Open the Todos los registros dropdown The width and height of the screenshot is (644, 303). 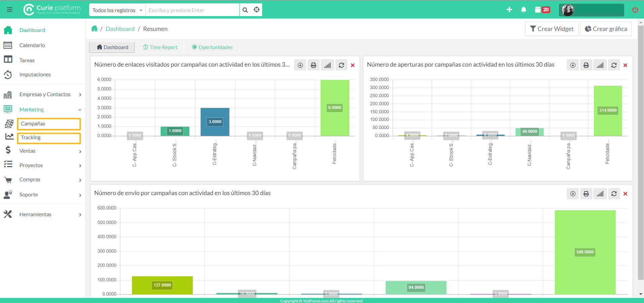point(117,10)
